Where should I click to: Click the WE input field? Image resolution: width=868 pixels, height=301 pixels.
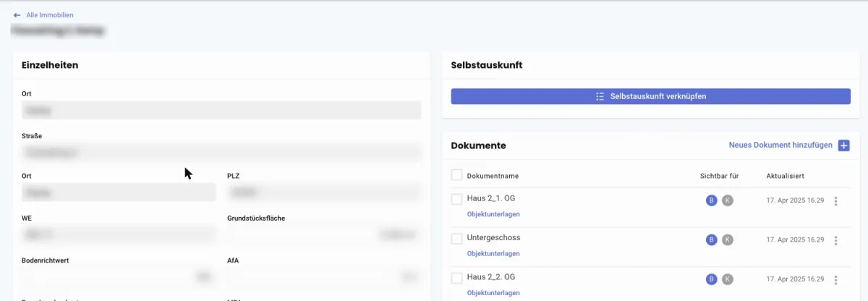(x=119, y=234)
